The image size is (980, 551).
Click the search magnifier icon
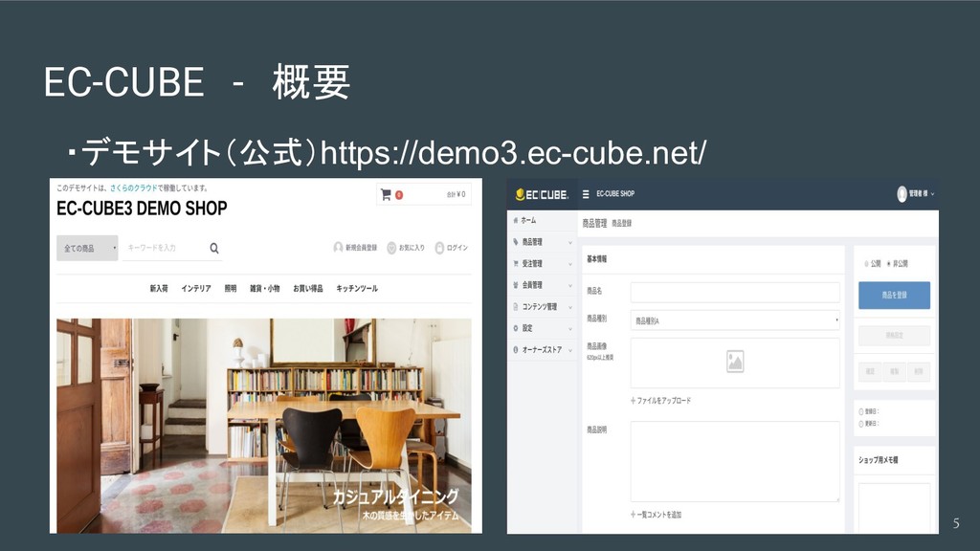coord(214,248)
